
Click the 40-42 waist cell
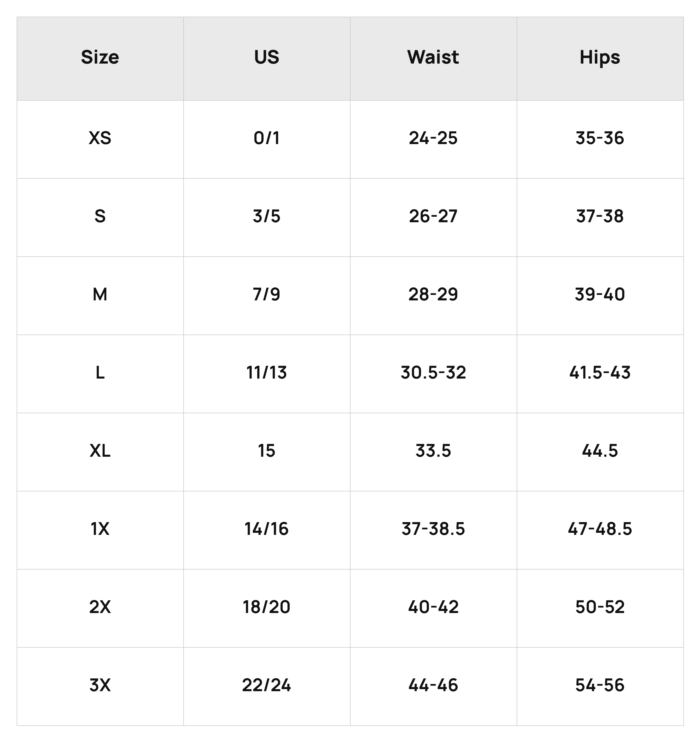tap(433, 607)
